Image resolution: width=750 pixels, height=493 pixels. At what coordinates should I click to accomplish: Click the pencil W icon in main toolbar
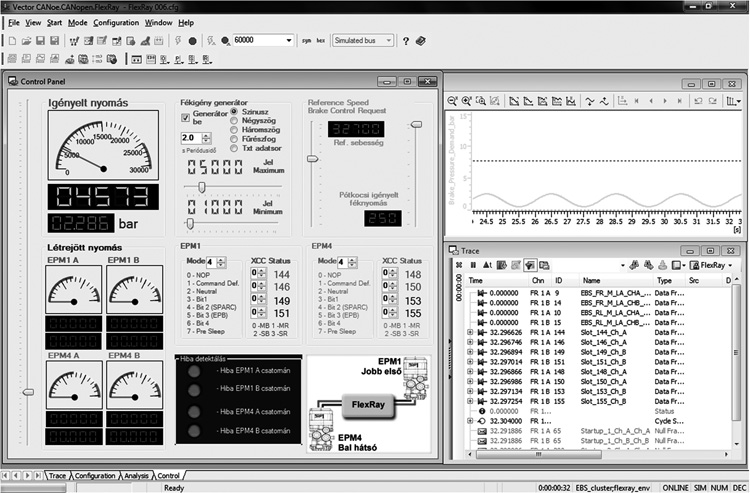[x=74, y=41]
